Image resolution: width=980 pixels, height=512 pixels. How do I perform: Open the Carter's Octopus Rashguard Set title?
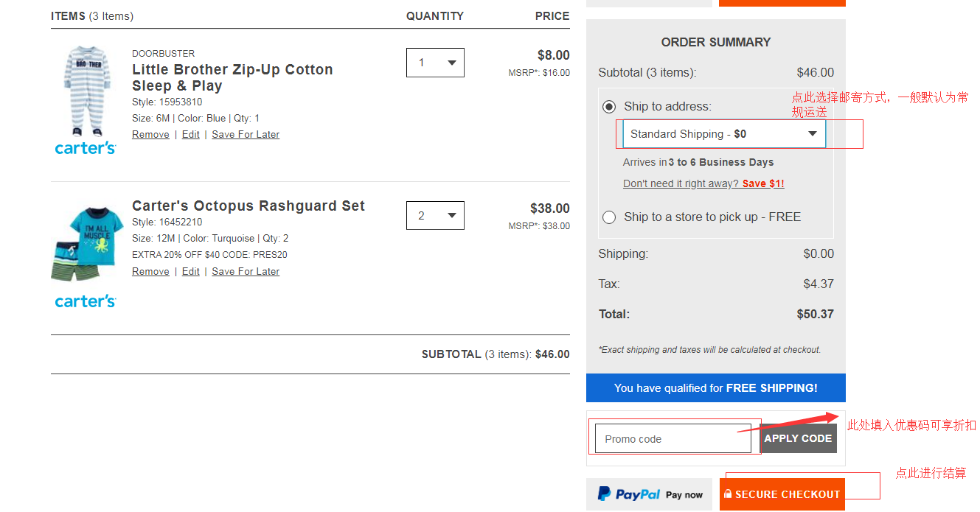tap(249, 206)
